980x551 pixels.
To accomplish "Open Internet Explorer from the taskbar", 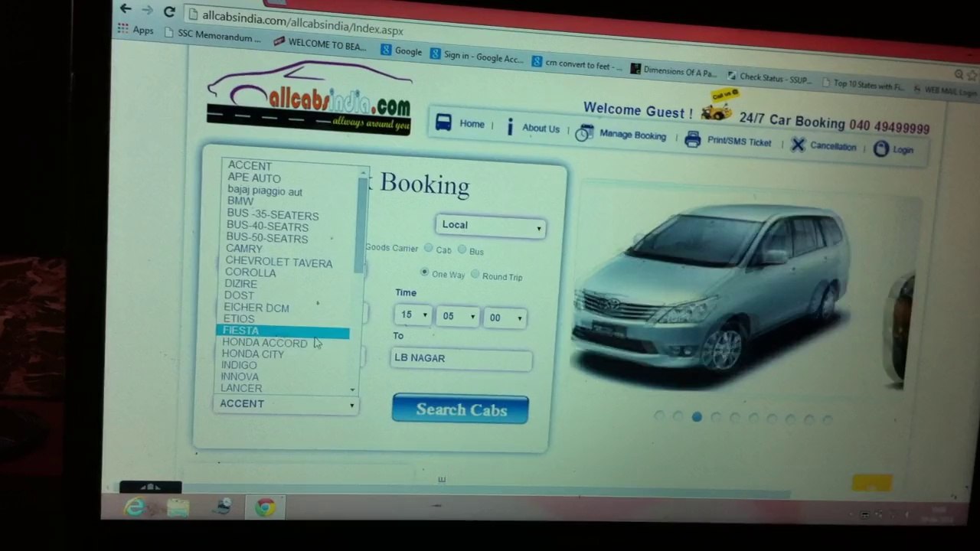I will (135, 507).
